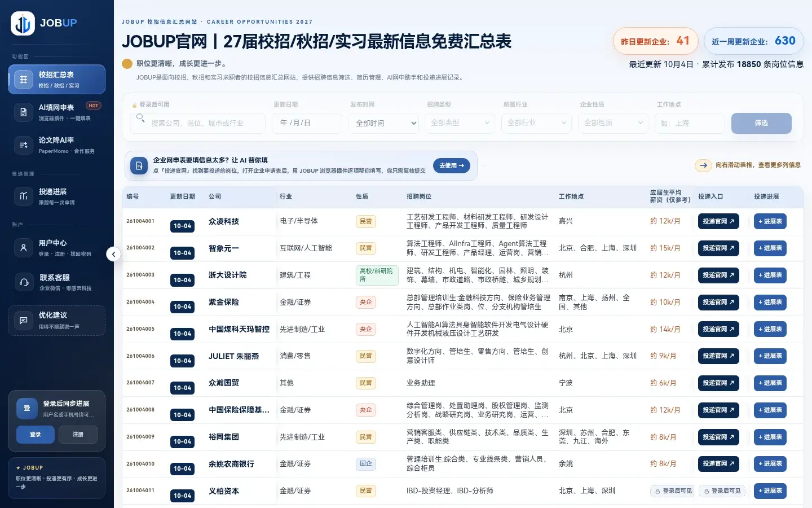This screenshot has height=508, width=812.
Task: Click 投递官网 for 中国煤科天玛智控
Action: click(718, 329)
